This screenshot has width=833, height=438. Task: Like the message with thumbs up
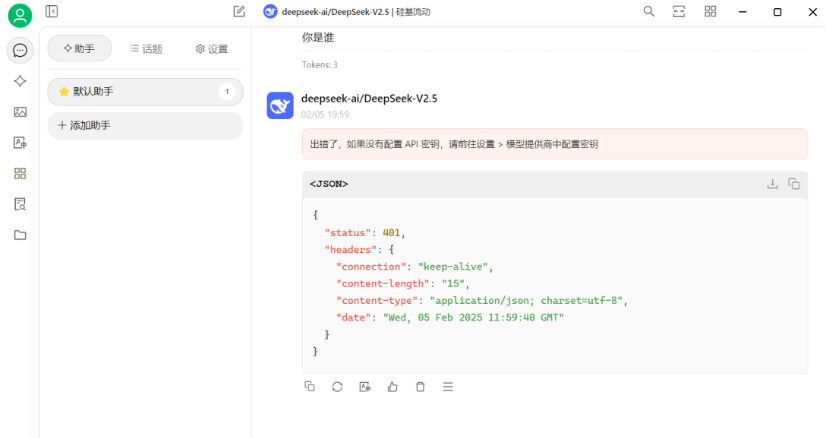point(393,387)
